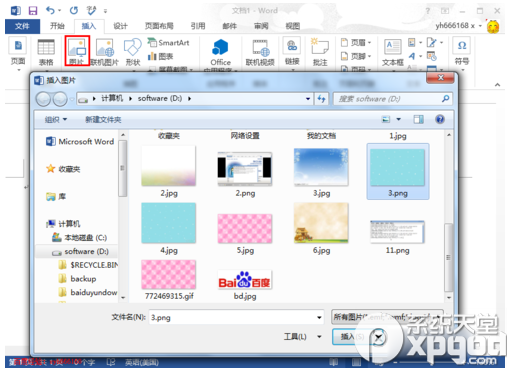
Task: Open the file name combo box dropdown
Action: click(319, 317)
